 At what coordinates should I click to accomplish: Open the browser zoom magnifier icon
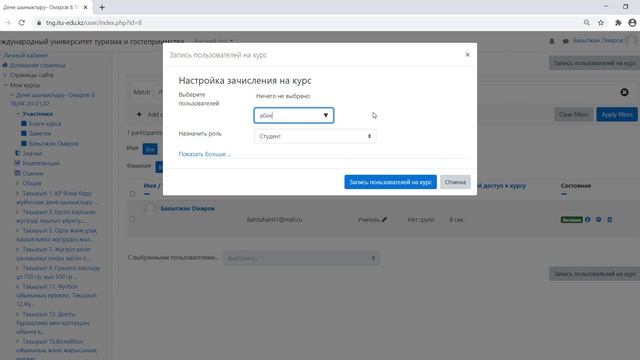[587, 23]
